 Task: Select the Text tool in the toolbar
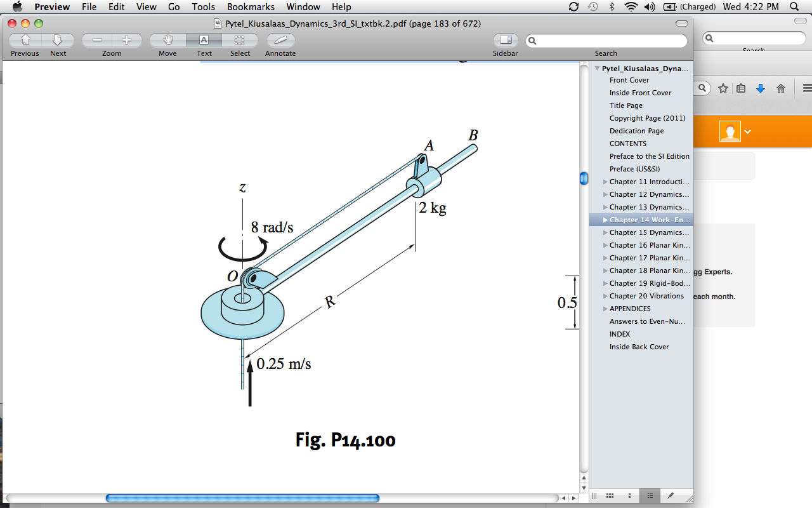pyautogui.click(x=204, y=39)
